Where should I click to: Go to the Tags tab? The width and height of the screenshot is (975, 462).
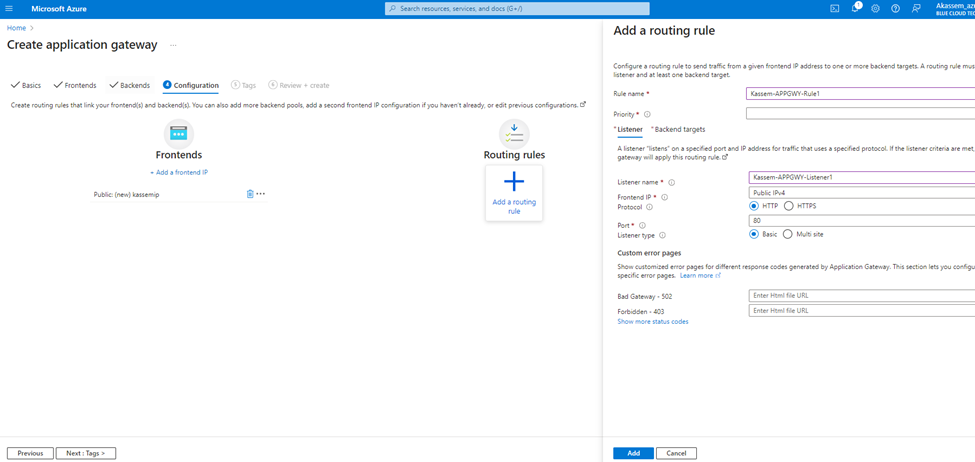[x=243, y=85]
